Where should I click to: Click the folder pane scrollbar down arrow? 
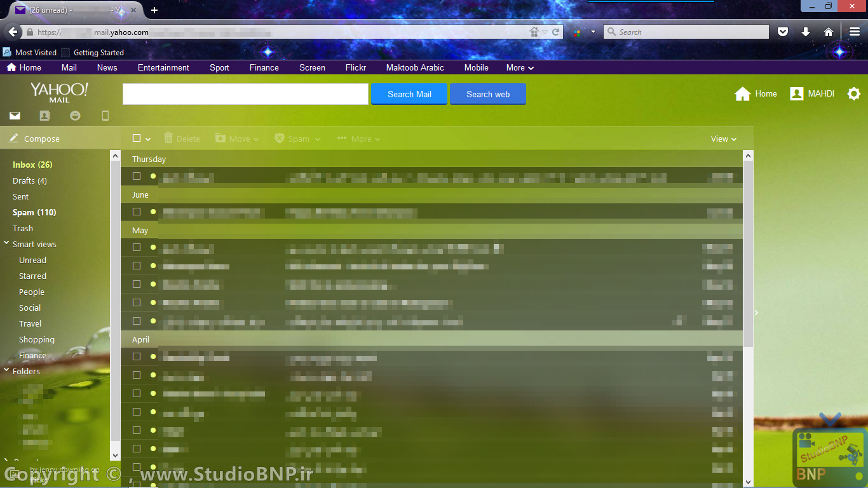coord(115,456)
